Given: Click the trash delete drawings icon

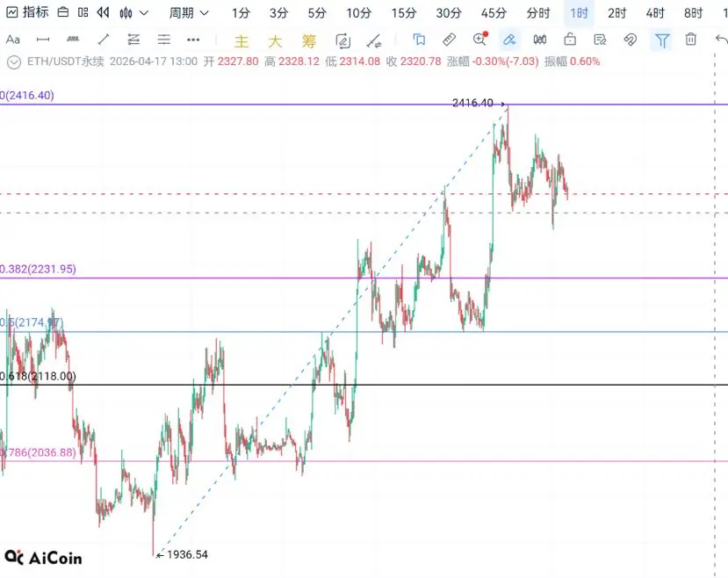Looking at the screenshot, I should tap(691, 40).
